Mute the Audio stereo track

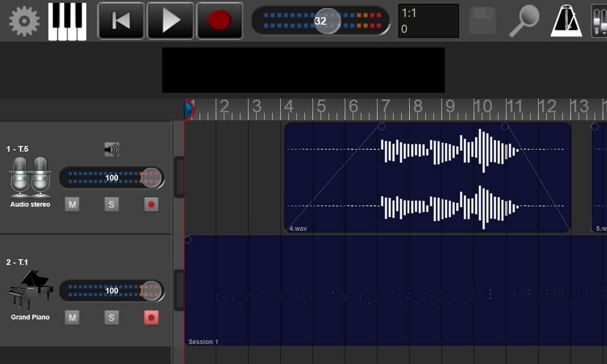click(x=72, y=204)
